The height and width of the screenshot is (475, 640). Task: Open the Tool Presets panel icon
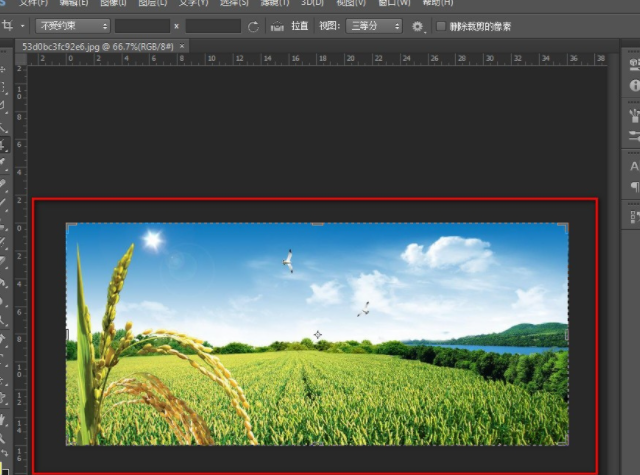(634, 217)
